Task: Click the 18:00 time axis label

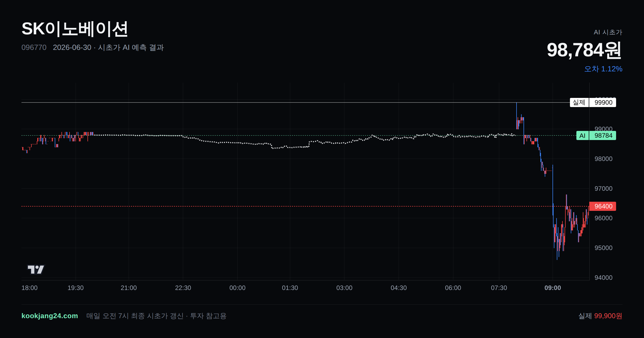Action: (30, 288)
